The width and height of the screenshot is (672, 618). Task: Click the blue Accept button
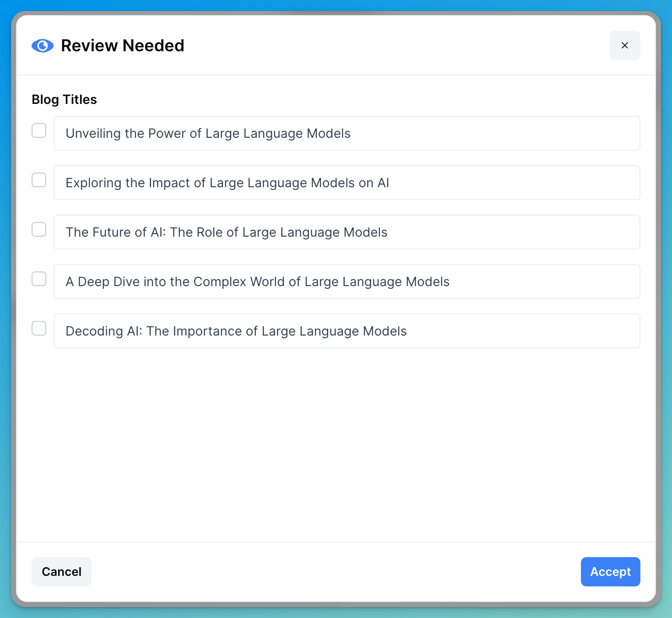[610, 572]
